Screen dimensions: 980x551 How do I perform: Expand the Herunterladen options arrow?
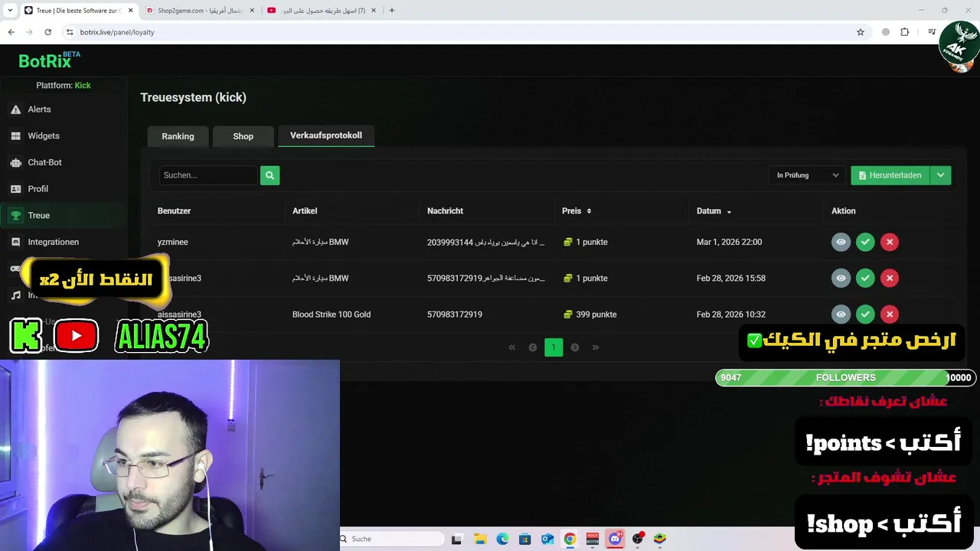(941, 175)
